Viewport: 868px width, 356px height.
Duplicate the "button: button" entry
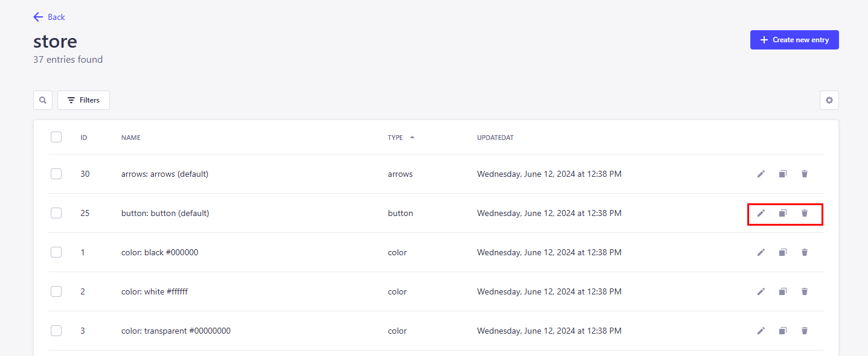pyautogui.click(x=782, y=213)
